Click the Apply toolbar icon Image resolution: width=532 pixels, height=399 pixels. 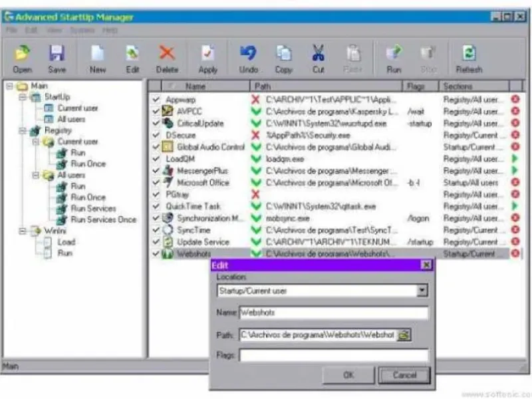tap(207, 53)
